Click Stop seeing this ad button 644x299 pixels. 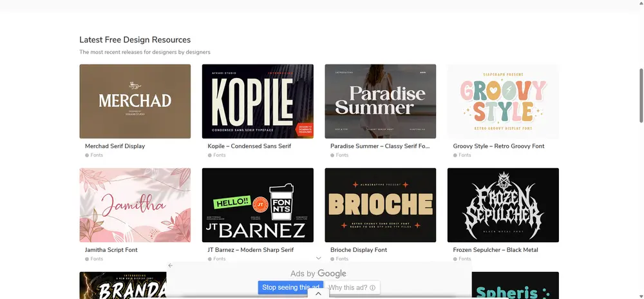291,287
